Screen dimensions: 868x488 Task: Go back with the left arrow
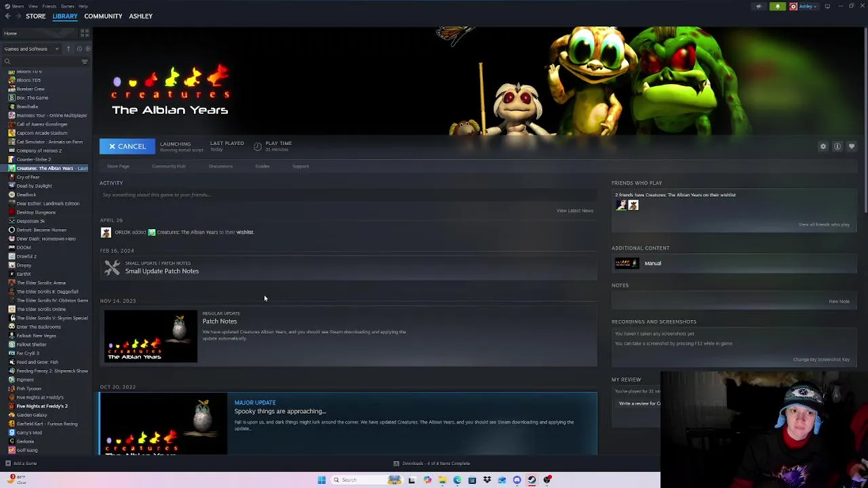click(x=7, y=16)
